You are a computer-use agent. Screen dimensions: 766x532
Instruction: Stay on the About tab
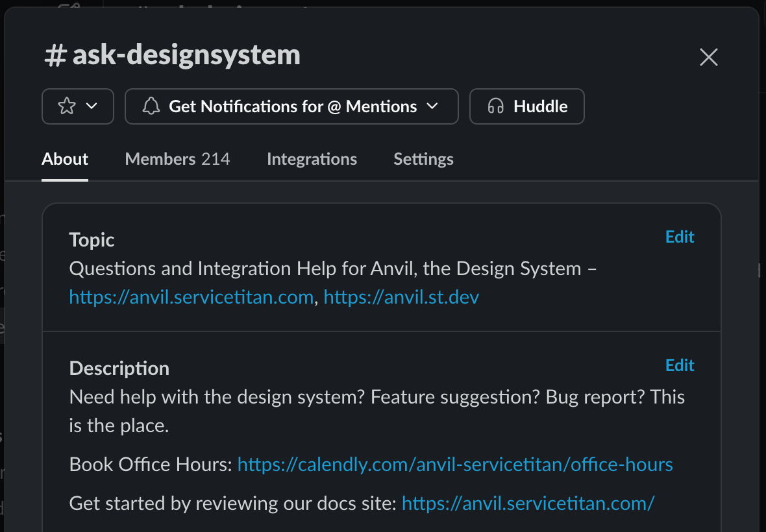coord(64,159)
